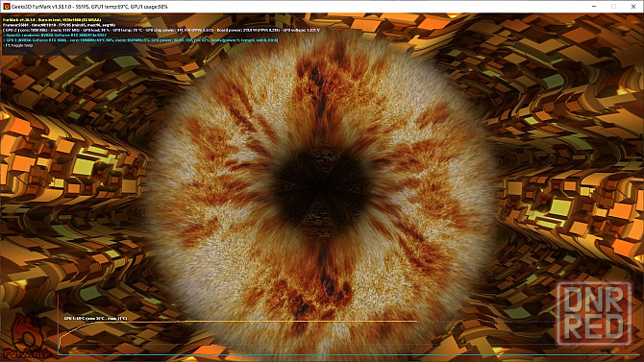Screen dimensions: 644x362
Task: Click the red vertical axis of temperature graph
Action: [x=58, y=325]
